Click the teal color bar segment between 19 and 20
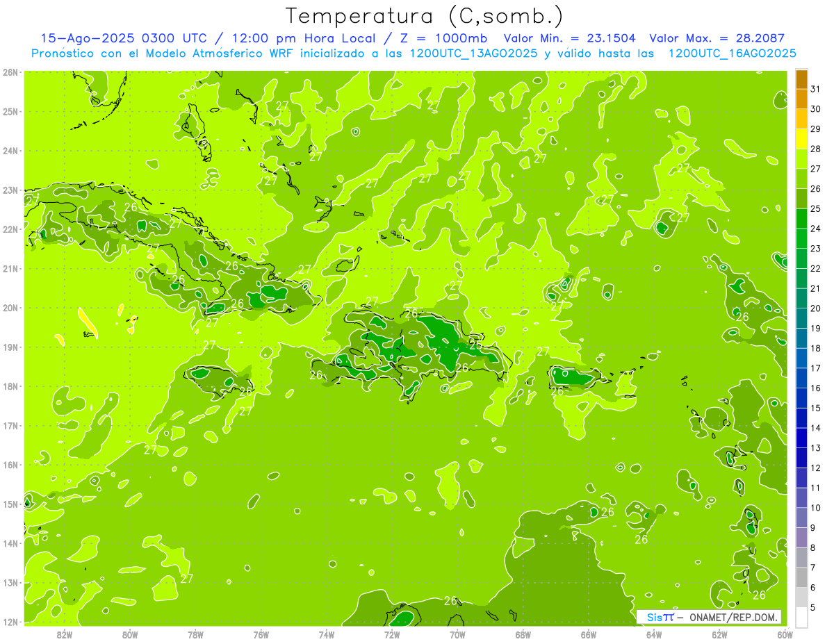This screenshot has height=644, width=834. coord(801,319)
